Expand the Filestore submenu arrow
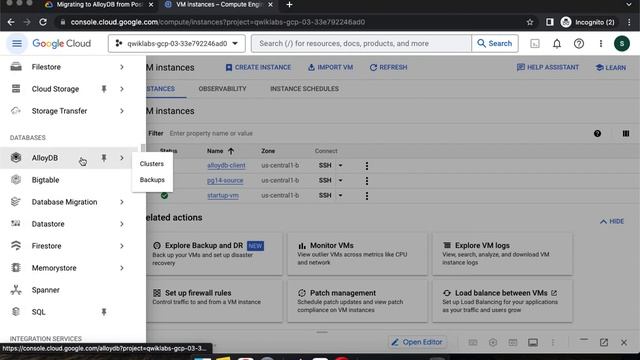 [122, 67]
